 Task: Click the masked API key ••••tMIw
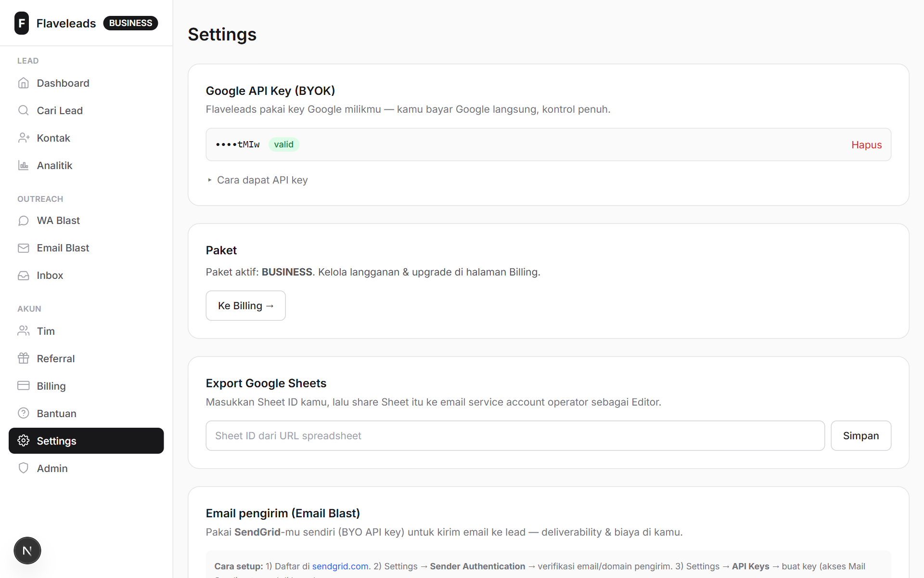238,144
